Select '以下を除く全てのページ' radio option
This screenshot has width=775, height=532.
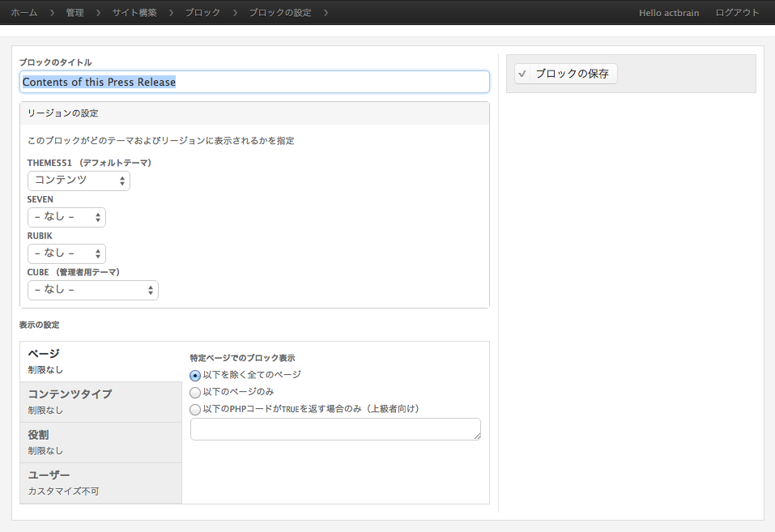194,375
